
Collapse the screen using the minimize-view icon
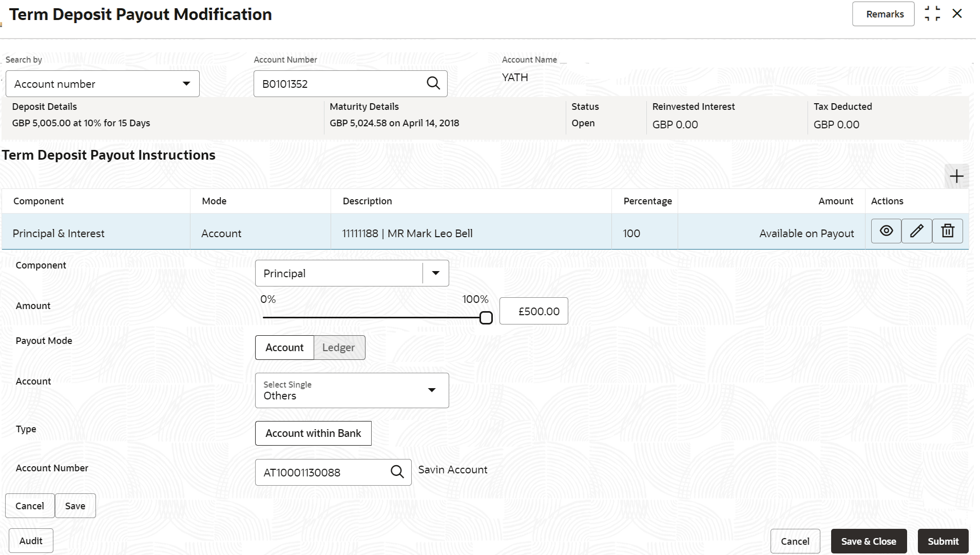pyautogui.click(x=932, y=14)
